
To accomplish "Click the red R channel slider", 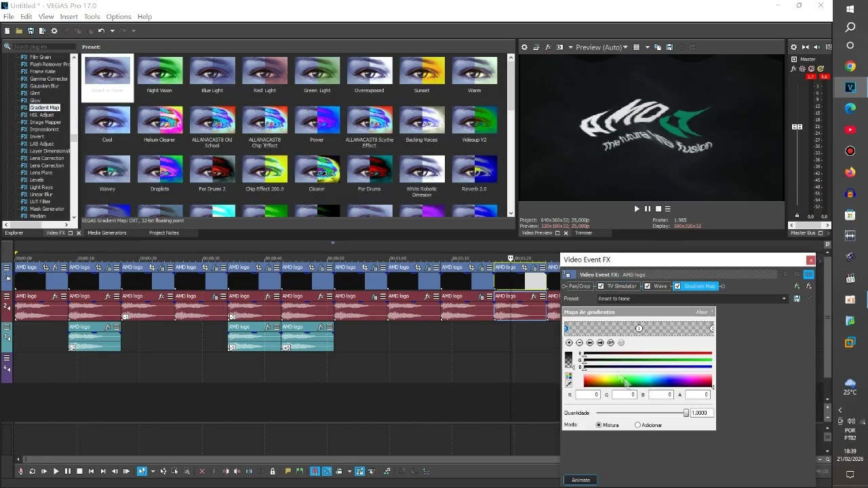I will click(x=648, y=354).
